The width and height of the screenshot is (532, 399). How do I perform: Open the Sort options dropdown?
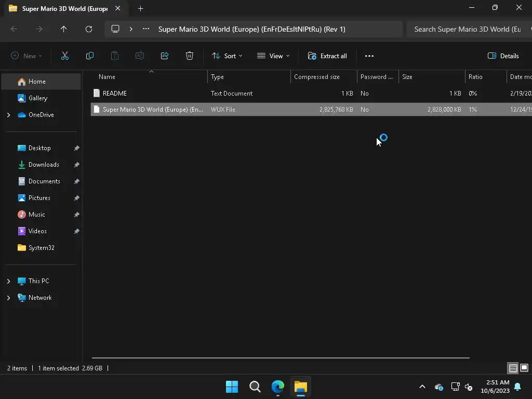tap(227, 56)
